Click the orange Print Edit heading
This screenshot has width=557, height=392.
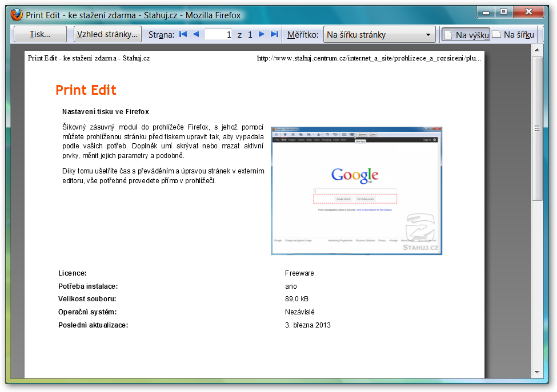[x=86, y=90]
